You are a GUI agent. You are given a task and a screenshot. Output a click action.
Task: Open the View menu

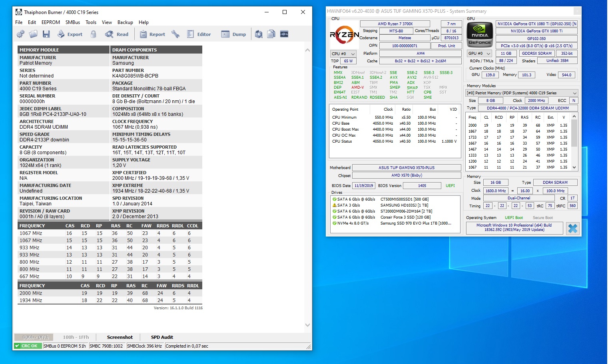[x=107, y=22]
